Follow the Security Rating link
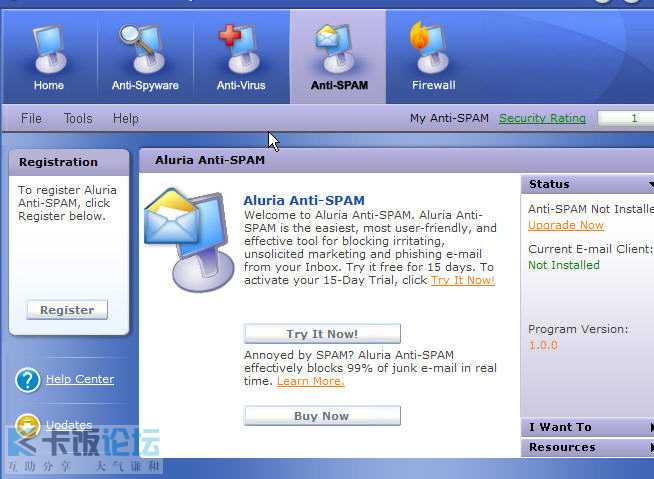 point(542,118)
